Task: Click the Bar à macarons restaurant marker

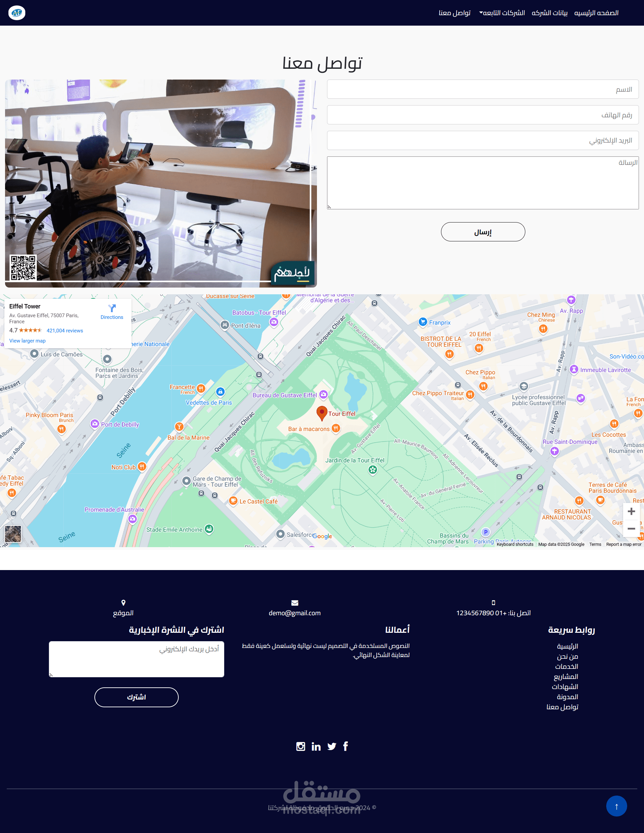Action: 336,429
